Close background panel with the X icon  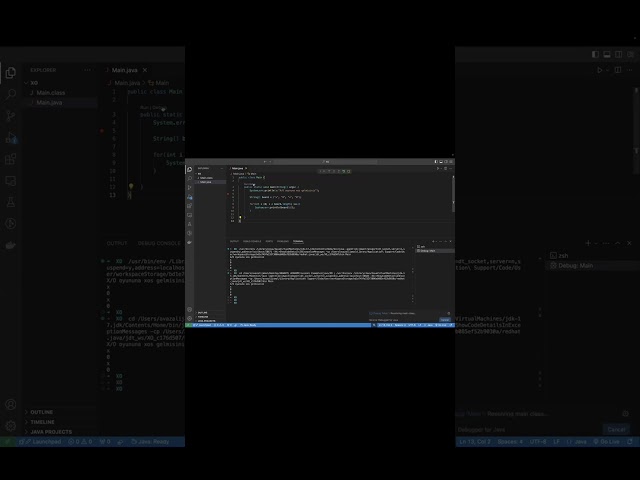point(629,243)
